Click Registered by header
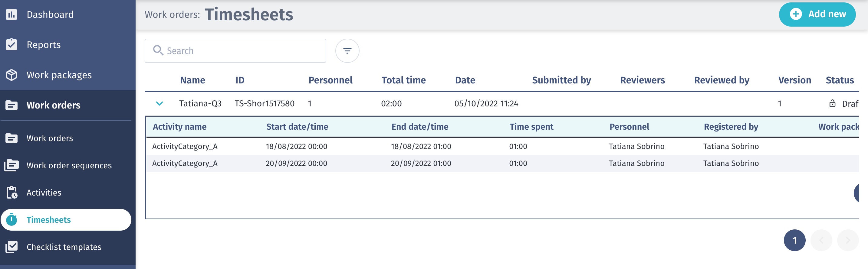The width and height of the screenshot is (868, 269). (731, 127)
